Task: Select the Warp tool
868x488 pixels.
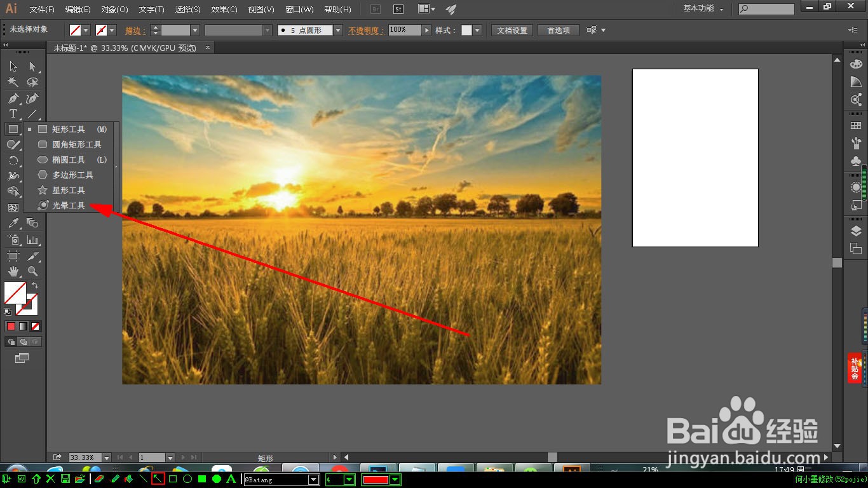Action: [x=13, y=176]
